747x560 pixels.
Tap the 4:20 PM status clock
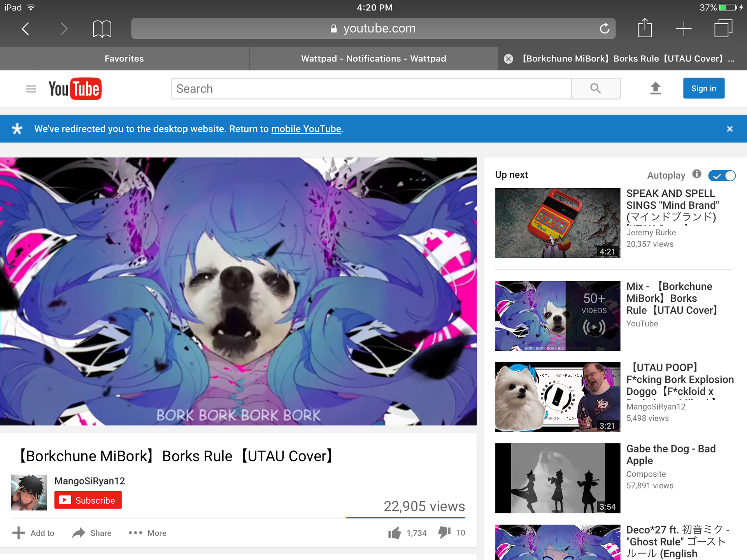click(x=374, y=7)
